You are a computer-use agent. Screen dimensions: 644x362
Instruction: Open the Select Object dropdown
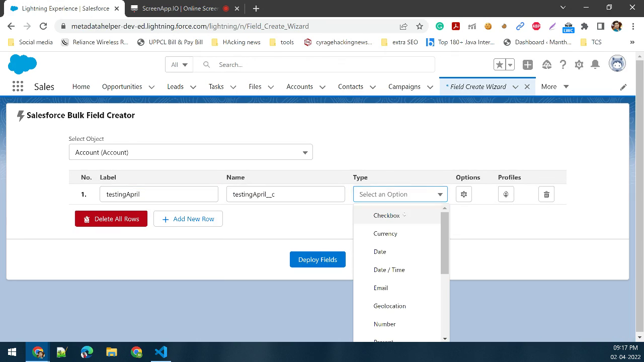coord(191,152)
